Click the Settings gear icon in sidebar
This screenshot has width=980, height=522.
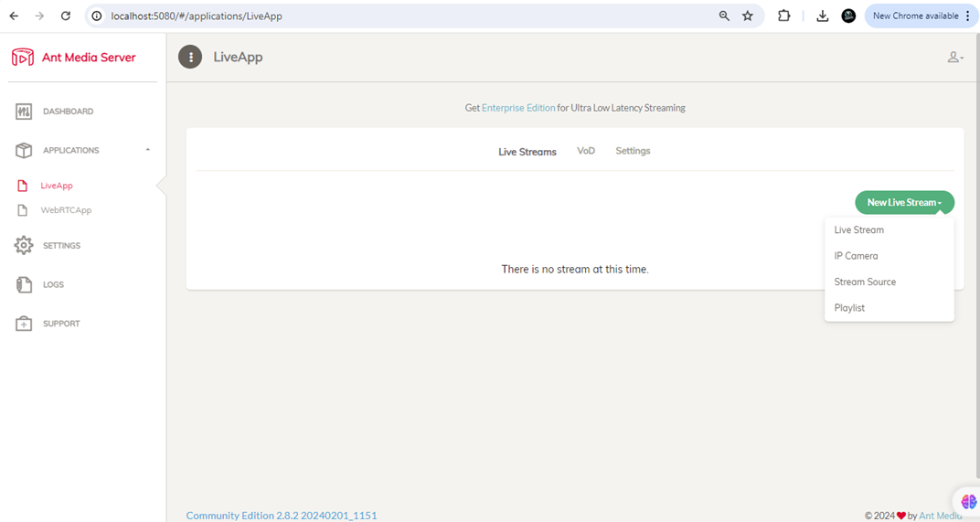[24, 246]
